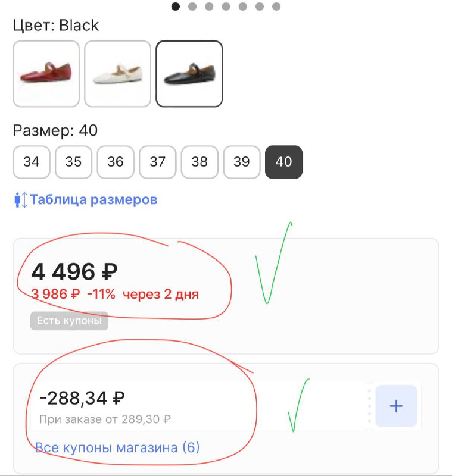Viewport: 452px width, 476px height.
Task: Choose size 38
Action: pyautogui.click(x=199, y=162)
